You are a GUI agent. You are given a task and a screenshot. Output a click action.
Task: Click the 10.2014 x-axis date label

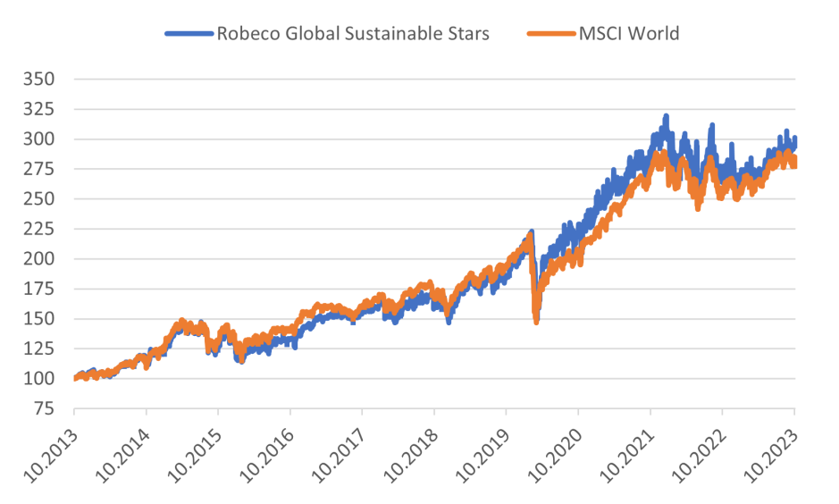[123, 455]
